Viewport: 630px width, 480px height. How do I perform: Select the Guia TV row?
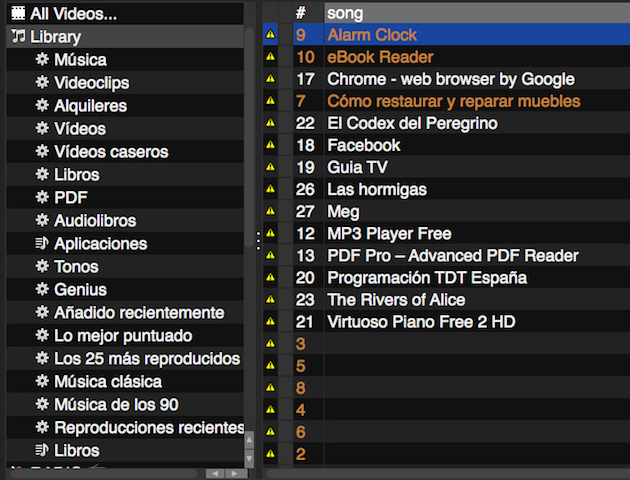[446, 167]
